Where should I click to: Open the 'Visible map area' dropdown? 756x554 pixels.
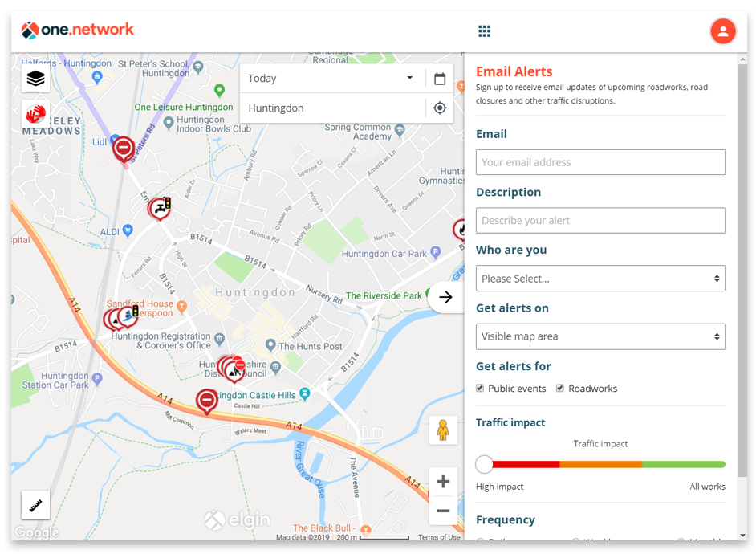(600, 336)
